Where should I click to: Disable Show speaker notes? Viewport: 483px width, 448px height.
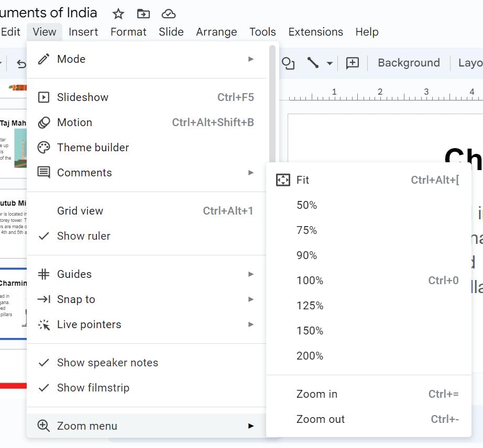[x=107, y=363]
